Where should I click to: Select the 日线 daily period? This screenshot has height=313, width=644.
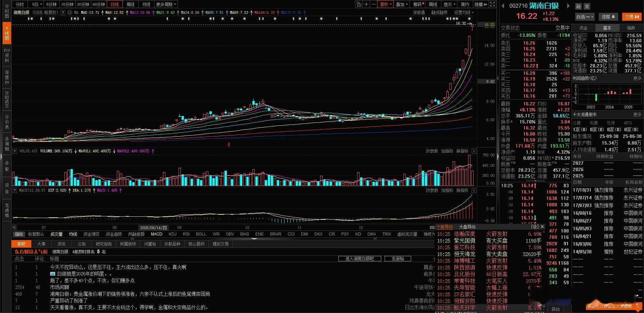(x=115, y=4)
